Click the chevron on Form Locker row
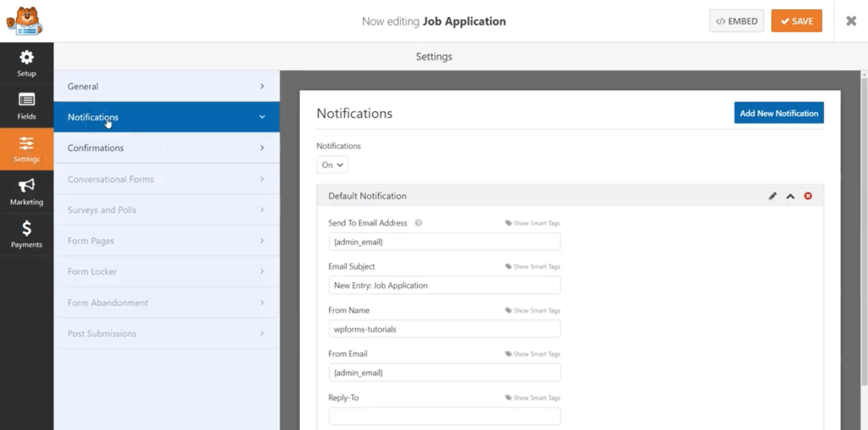This screenshot has height=430, width=868. coord(262,271)
